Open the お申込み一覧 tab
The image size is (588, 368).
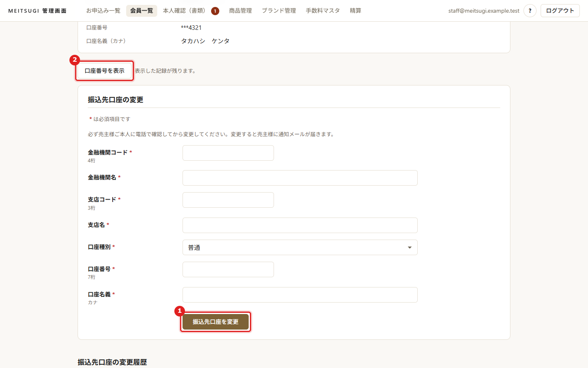[x=103, y=11]
